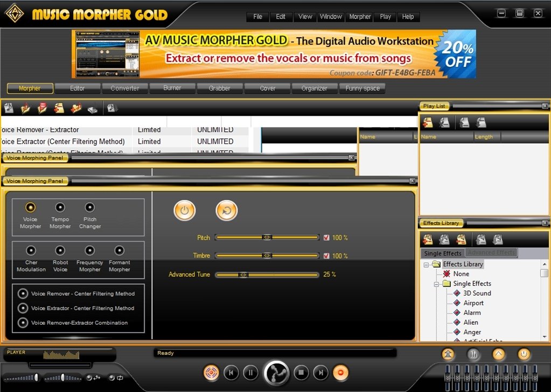The height and width of the screenshot is (392, 551).
Task: Skip to the next track
Action: pyautogui.click(x=320, y=373)
